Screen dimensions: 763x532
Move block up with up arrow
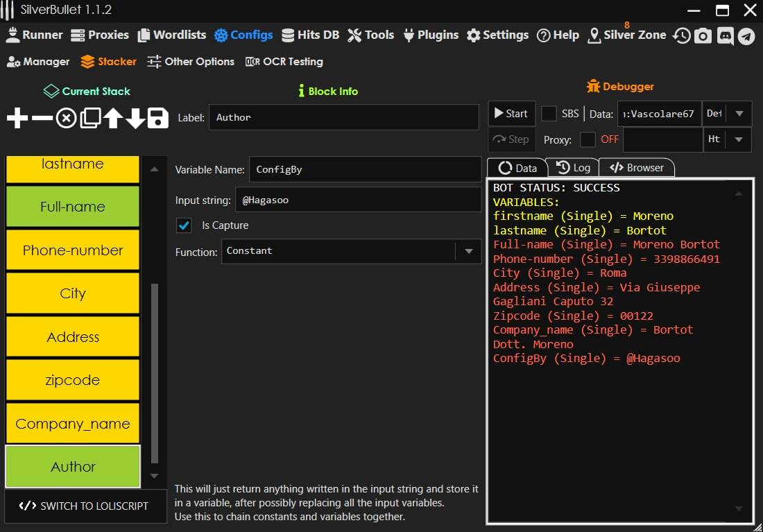pos(113,119)
